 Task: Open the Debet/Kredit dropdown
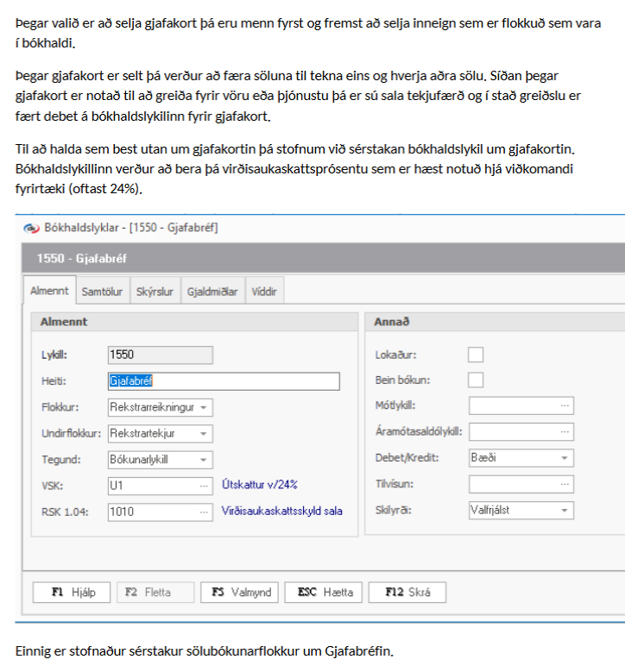[564, 458]
